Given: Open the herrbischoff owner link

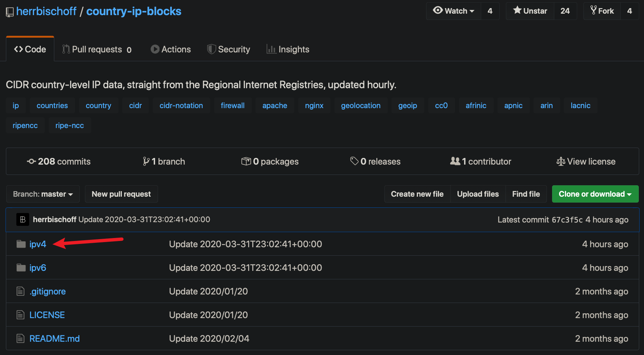Looking at the screenshot, I should point(47,11).
